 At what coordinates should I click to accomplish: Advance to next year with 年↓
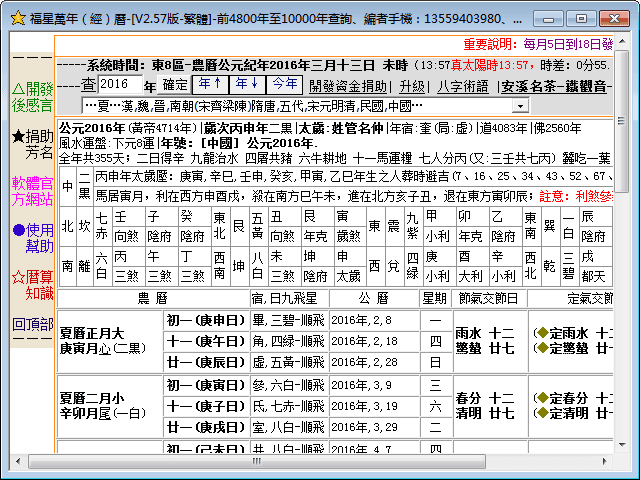247,84
